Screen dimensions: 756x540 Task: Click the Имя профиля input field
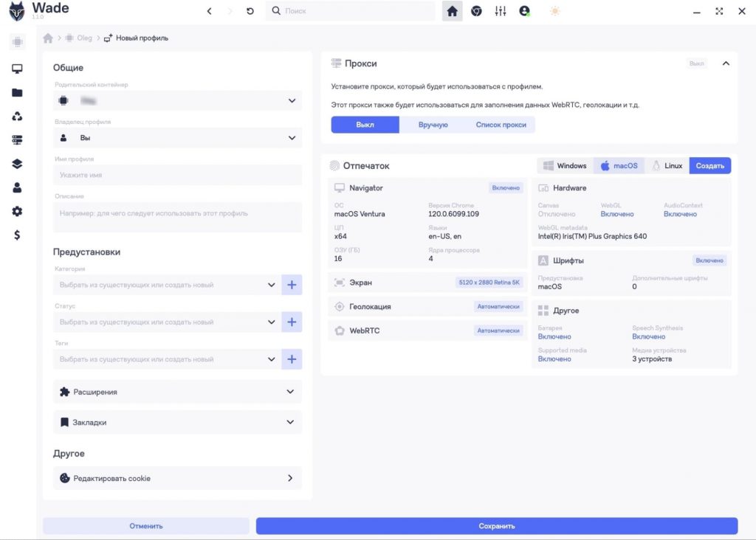pyautogui.click(x=177, y=175)
